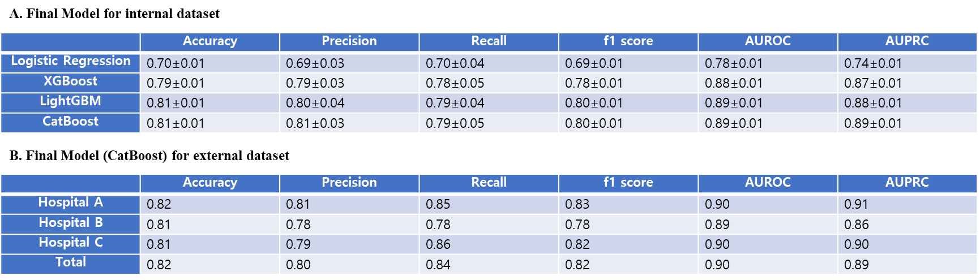This screenshot has height=280, width=980.
Task: Select CatBoost's Precision value 0.81±0.03
Action: [315, 123]
